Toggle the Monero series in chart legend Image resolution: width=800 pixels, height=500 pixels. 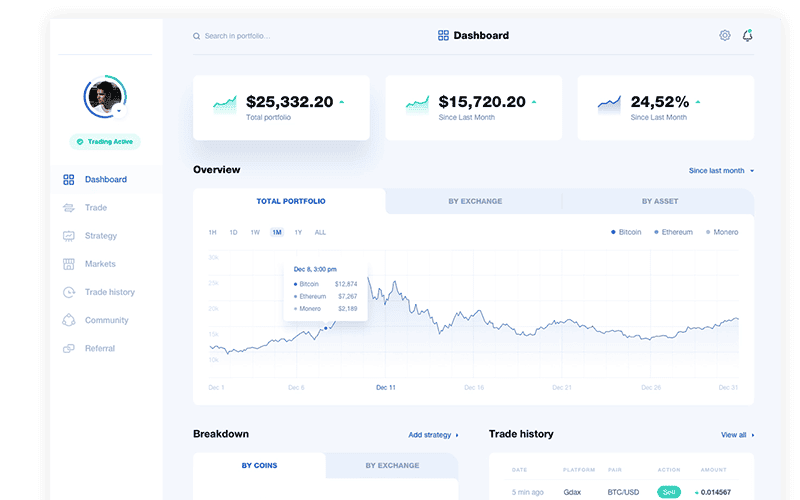(x=721, y=232)
